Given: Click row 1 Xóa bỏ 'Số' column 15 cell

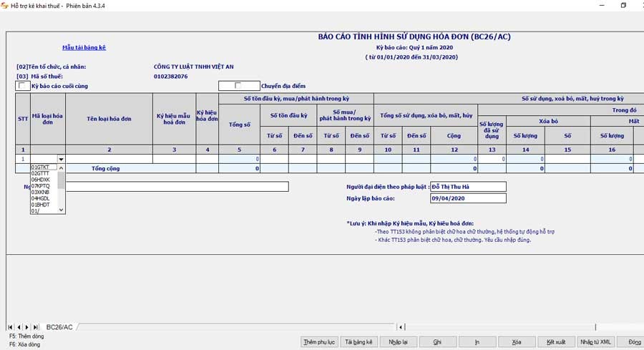Looking at the screenshot, I should pos(567,159).
